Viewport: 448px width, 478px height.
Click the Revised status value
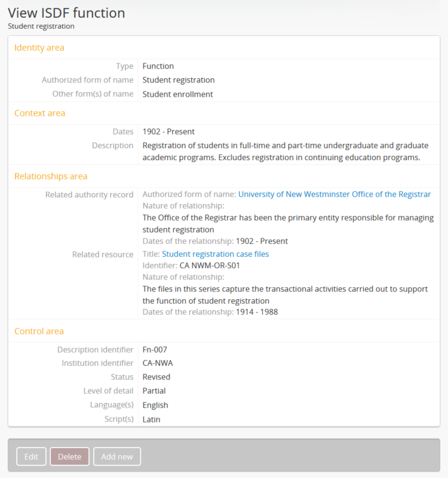[x=157, y=377]
